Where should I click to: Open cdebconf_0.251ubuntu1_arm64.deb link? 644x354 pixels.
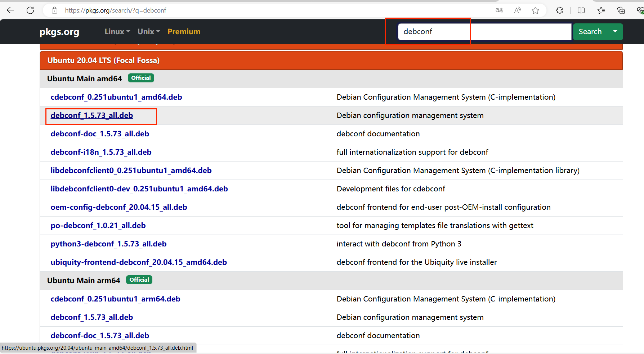tap(115, 299)
